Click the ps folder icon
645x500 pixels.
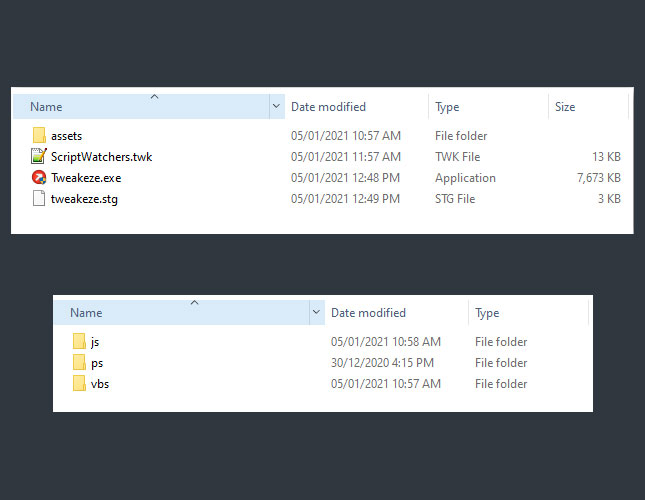click(x=79, y=362)
